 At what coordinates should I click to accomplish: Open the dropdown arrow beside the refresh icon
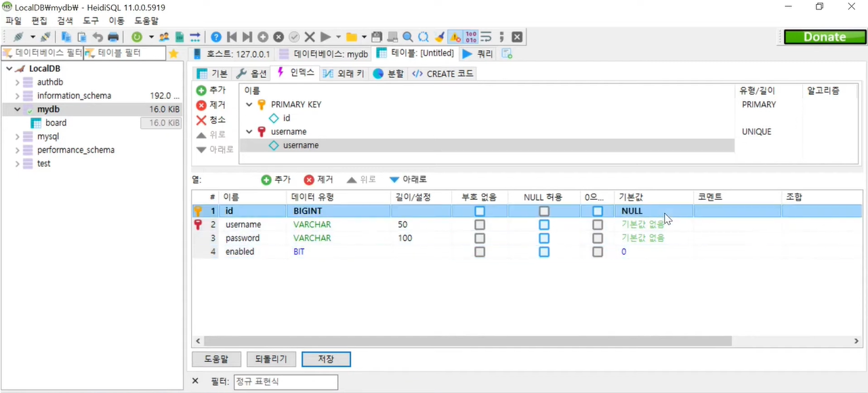pos(151,37)
